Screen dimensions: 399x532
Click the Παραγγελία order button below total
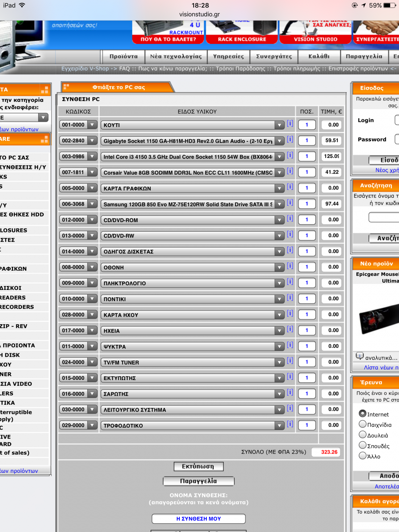[199, 481]
